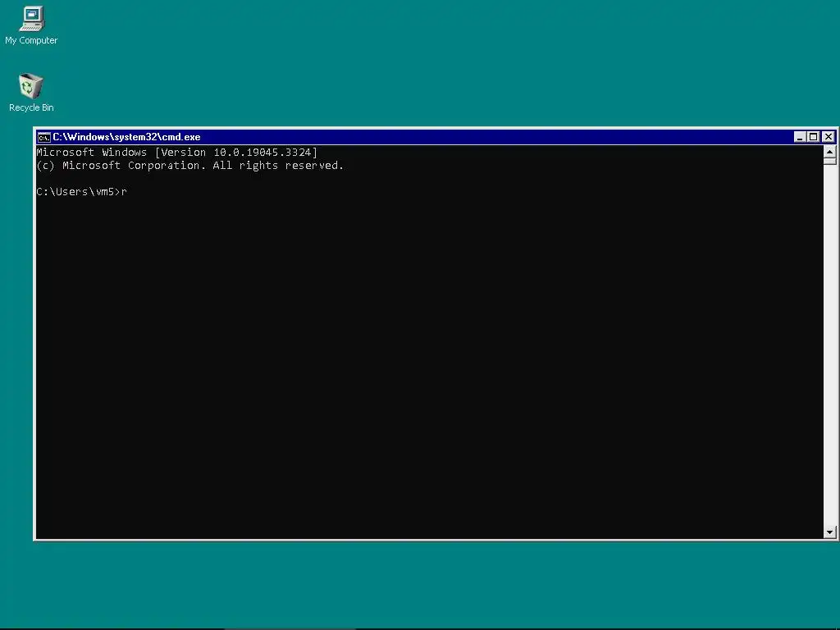Select the Recycle Bin desktop icon
The width and height of the screenshot is (840, 630).
[x=31, y=93]
